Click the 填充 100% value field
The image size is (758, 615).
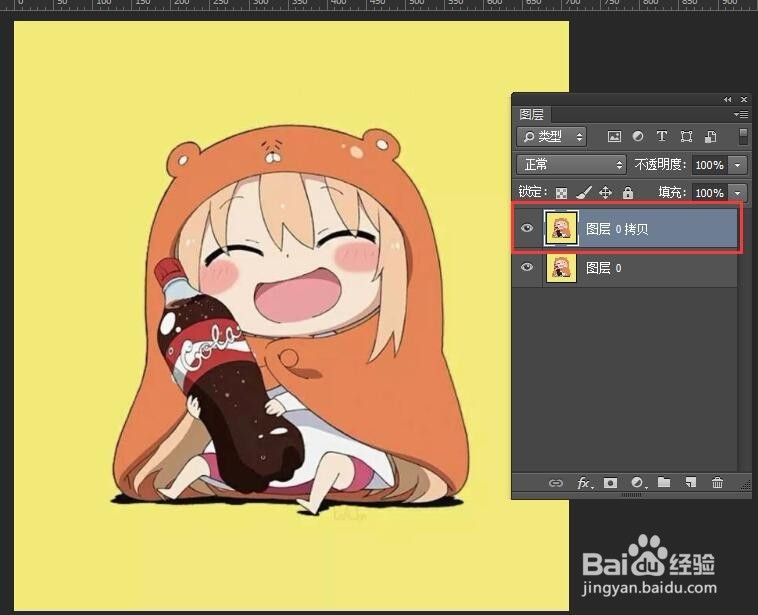coord(710,192)
